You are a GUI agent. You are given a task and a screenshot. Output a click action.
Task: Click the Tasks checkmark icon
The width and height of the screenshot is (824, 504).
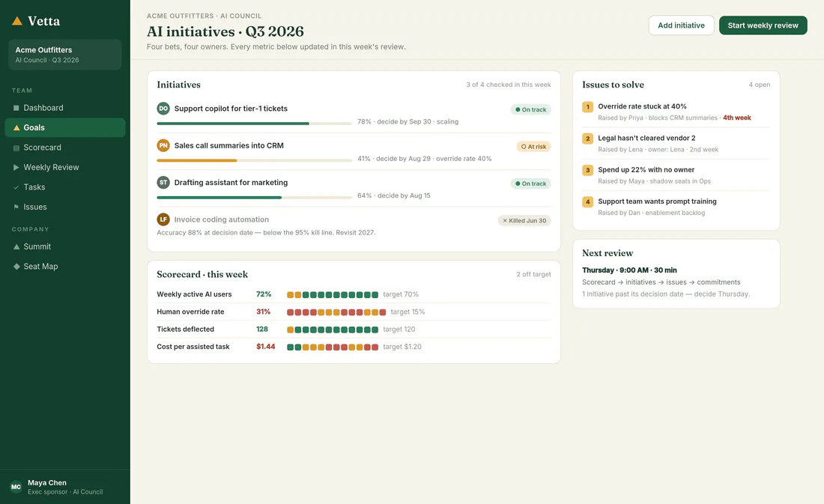(x=16, y=187)
